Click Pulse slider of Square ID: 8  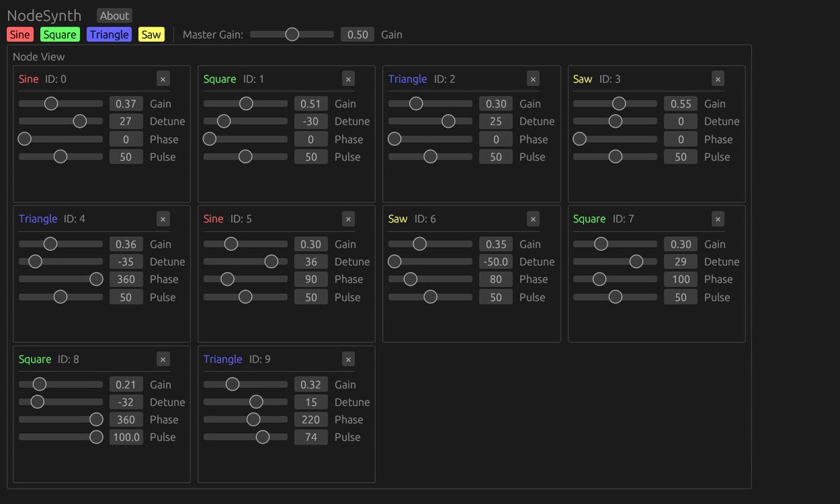[61, 437]
